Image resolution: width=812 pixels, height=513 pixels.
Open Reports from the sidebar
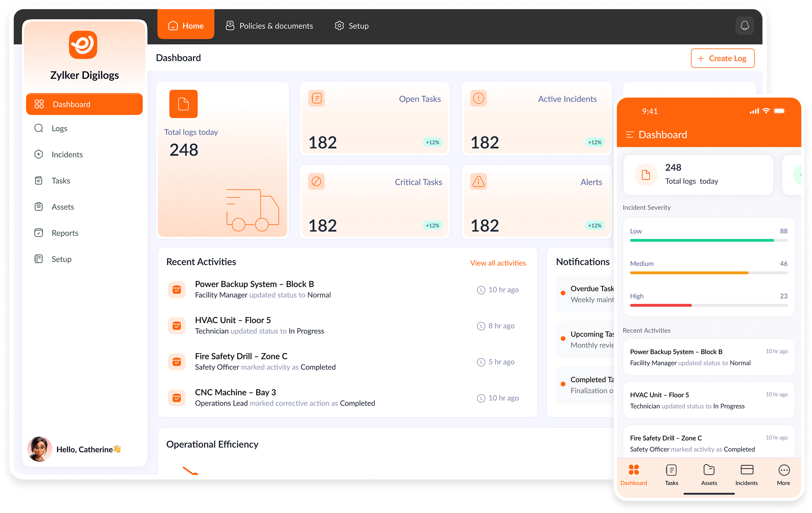65,232
